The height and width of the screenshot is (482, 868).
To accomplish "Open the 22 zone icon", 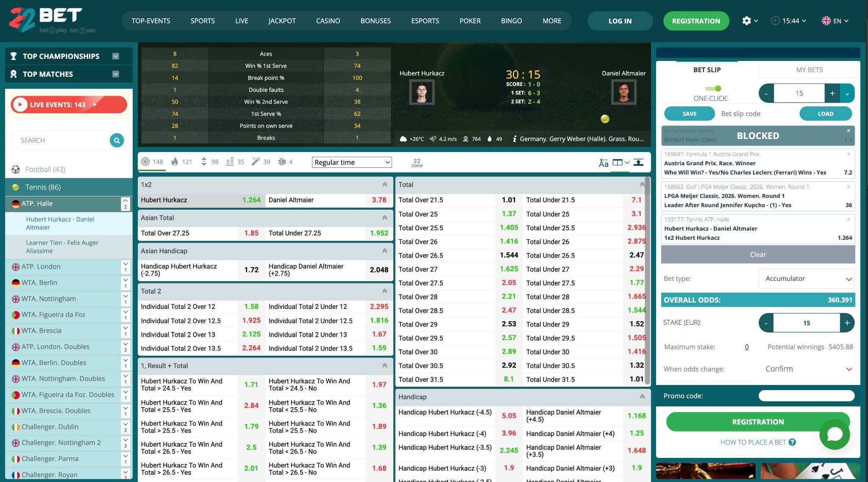I will point(417,163).
